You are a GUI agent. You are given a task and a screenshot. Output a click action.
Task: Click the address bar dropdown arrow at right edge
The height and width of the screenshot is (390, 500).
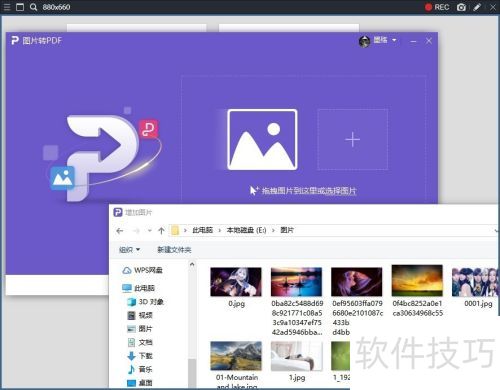496,230
